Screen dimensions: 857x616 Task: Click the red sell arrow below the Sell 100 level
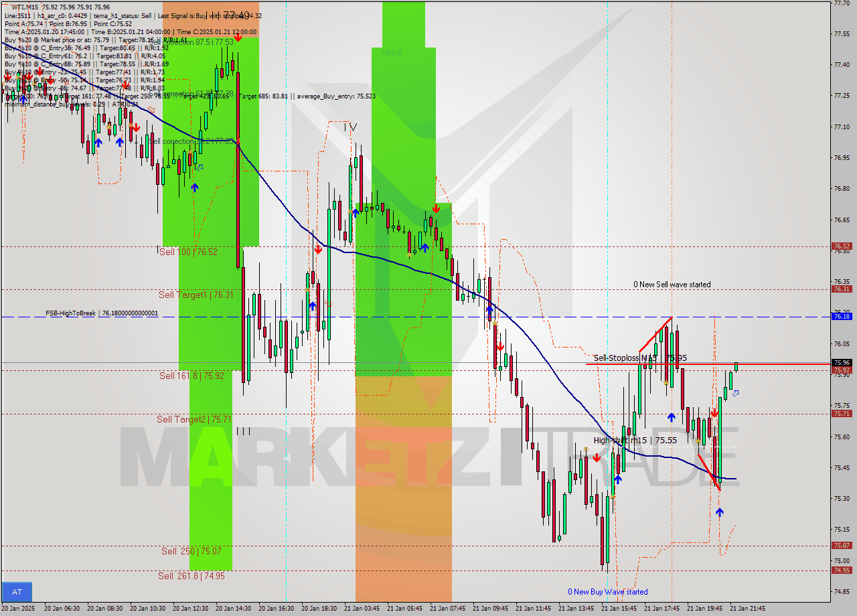318,249
